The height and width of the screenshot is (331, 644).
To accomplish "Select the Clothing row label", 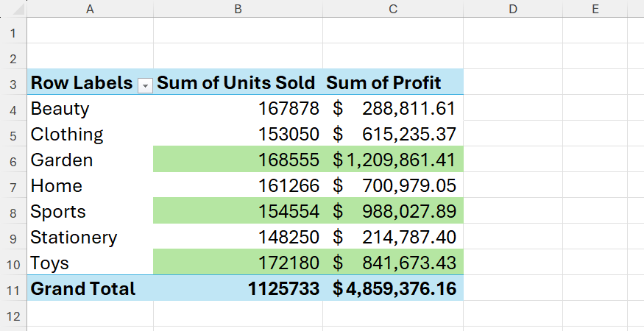I will click(66, 135).
